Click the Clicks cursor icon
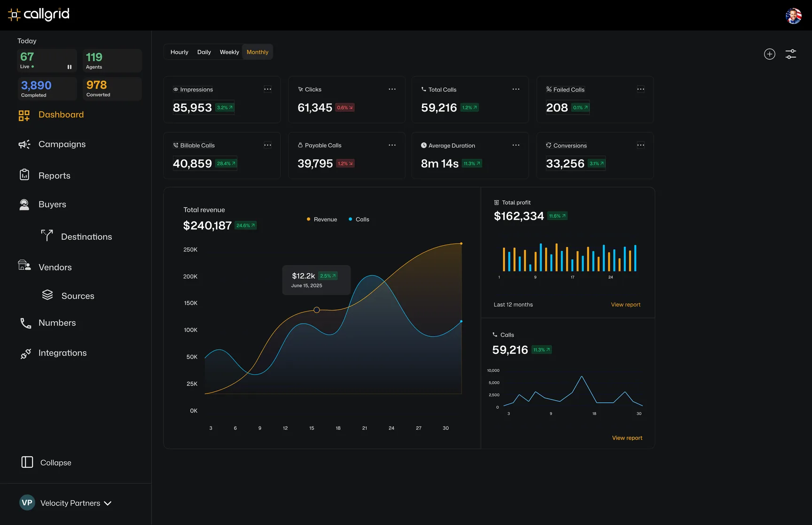The image size is (812, 525). (300, 89)
